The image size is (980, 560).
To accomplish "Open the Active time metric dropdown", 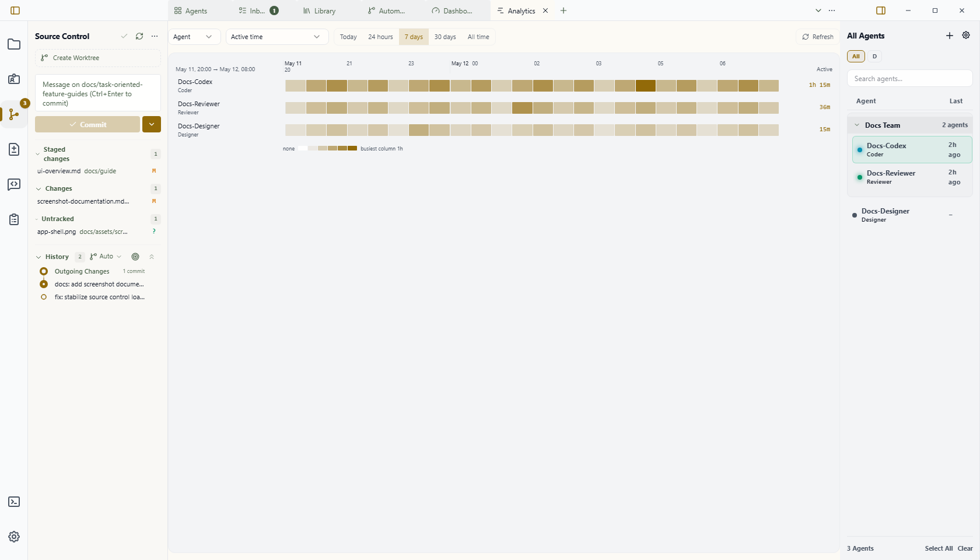I will pyautogui.click(x=276, y=37).
